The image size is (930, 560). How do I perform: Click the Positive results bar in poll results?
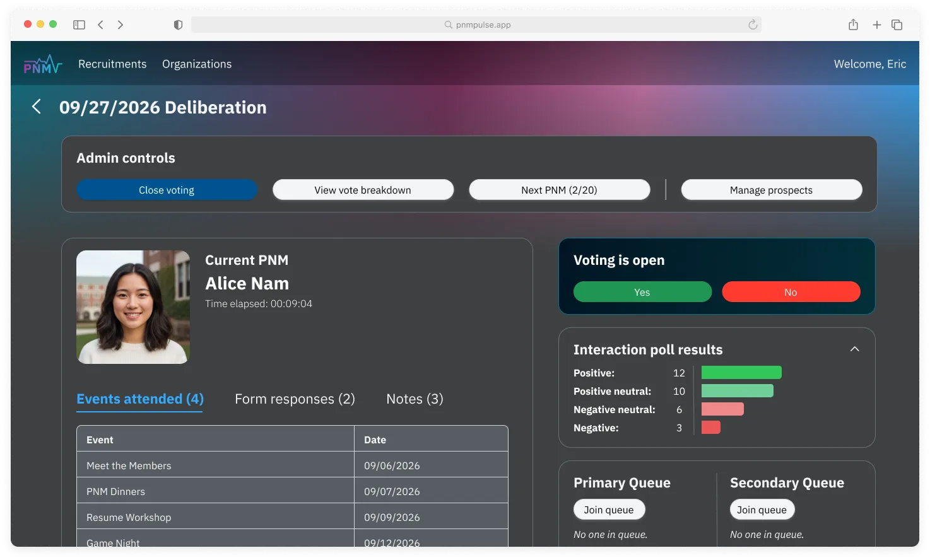coord(741,372)
